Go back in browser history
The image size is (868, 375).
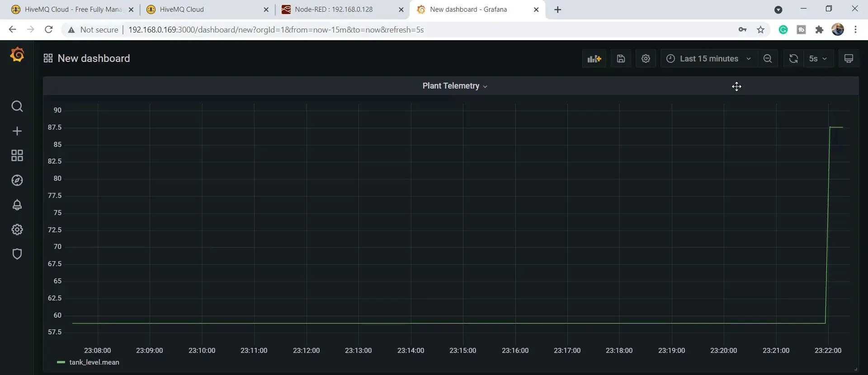[12, 30]
